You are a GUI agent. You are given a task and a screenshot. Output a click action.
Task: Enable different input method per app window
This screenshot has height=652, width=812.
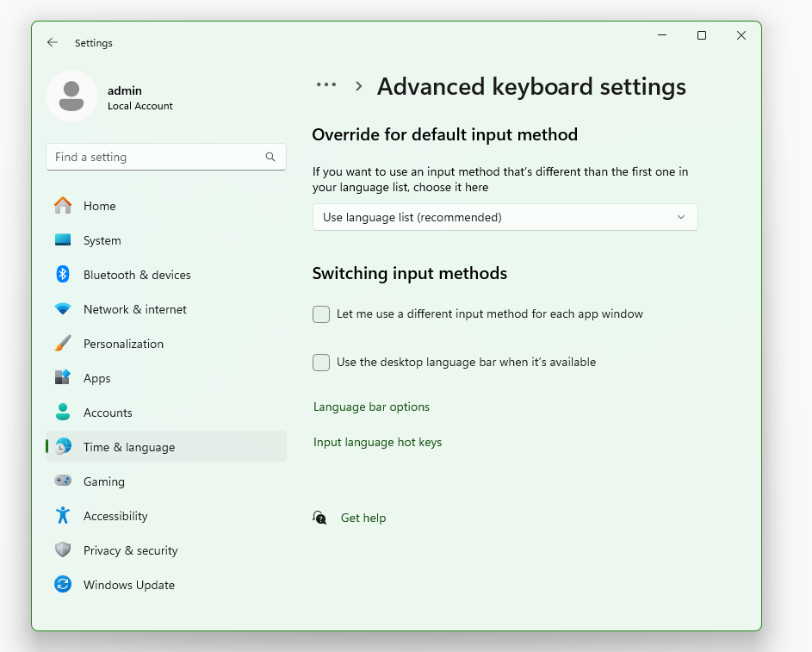tap(321, 314)
